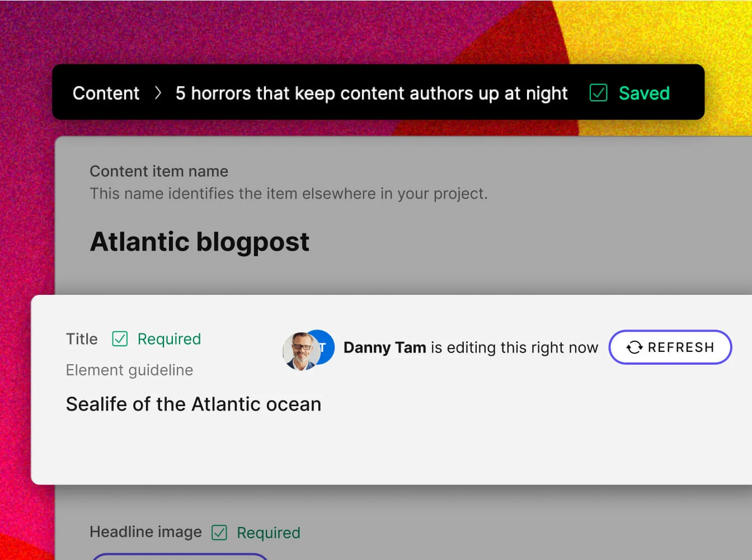Toggle the Required checkbox for Headline image

219,533
